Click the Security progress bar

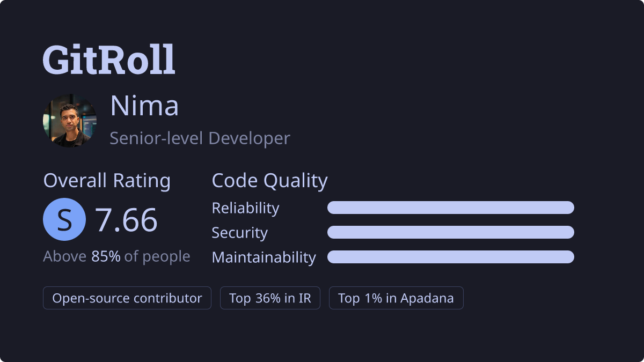click(x=451, y=232)
